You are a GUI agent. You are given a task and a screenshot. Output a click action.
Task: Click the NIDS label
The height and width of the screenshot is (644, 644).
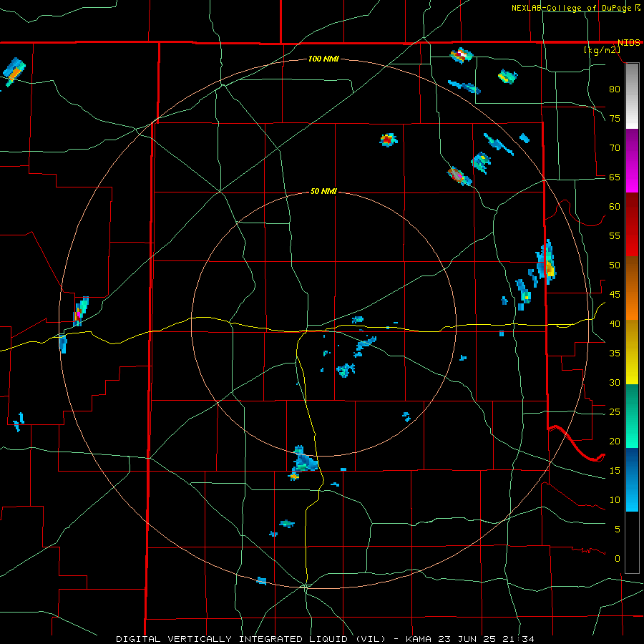[629, 43]
